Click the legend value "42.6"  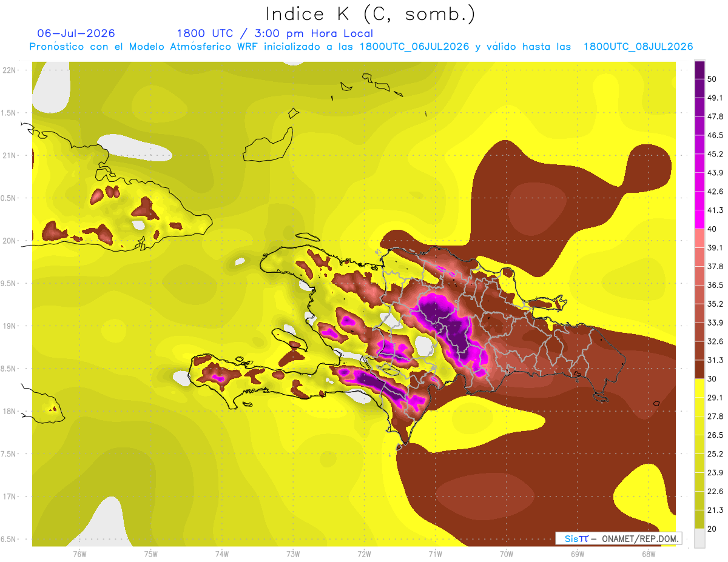[715, 192]
